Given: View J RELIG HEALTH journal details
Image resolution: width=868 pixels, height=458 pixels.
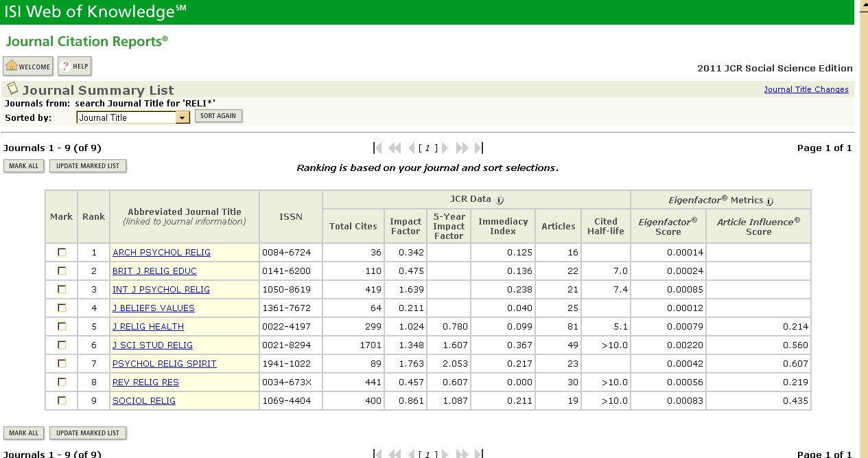Looking at the screenshot, I should pyautogui.click(x=148, y=327).
